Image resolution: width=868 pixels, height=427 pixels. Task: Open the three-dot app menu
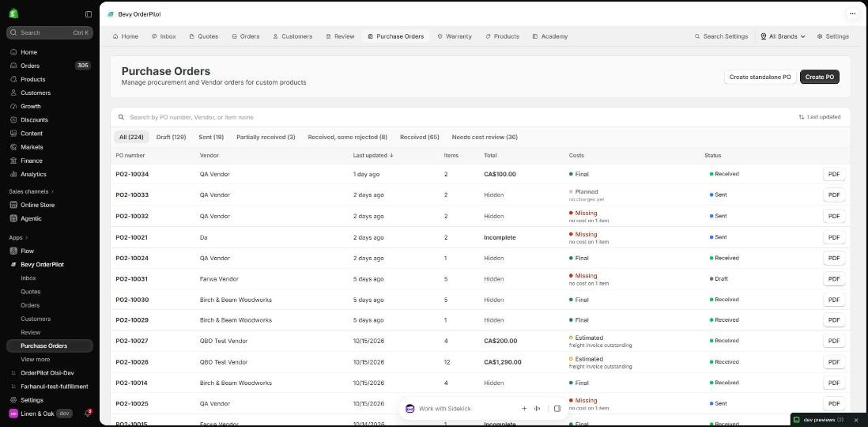click(852, 14)
